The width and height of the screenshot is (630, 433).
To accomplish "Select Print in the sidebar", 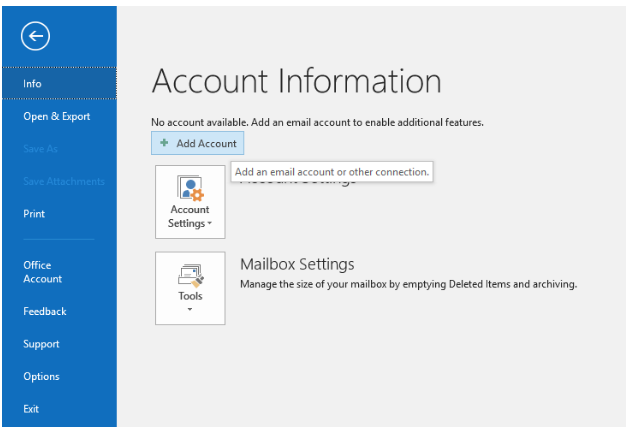I will (x=34, y=214).
